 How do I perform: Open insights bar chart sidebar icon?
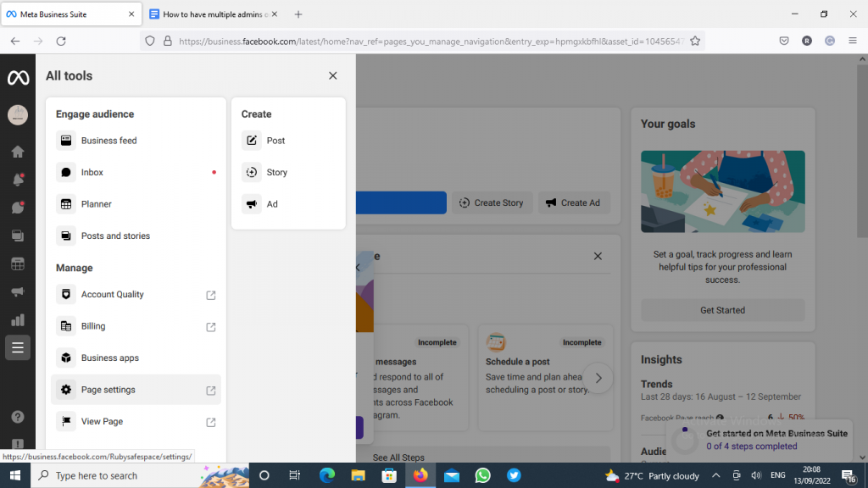coord(18,320)
